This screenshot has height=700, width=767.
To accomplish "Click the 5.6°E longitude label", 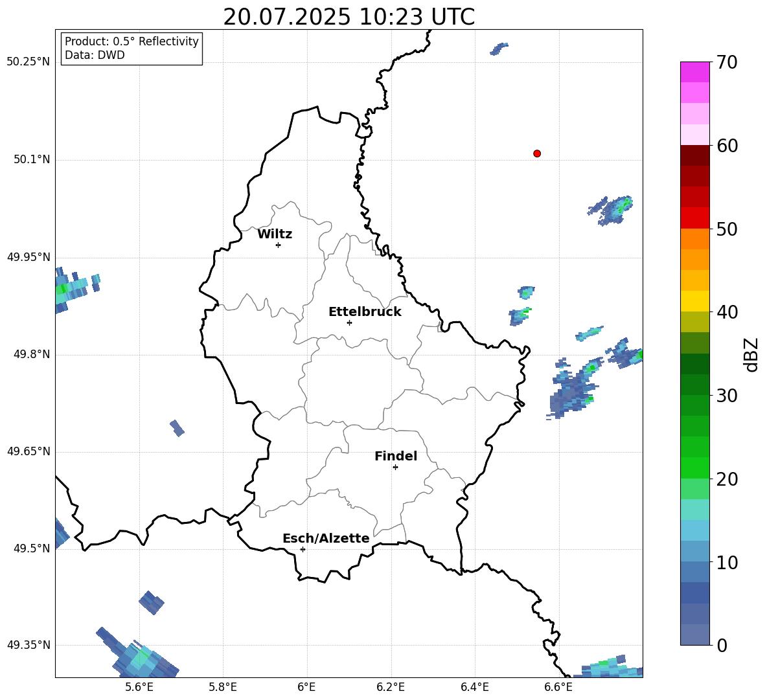I will 139,687.
